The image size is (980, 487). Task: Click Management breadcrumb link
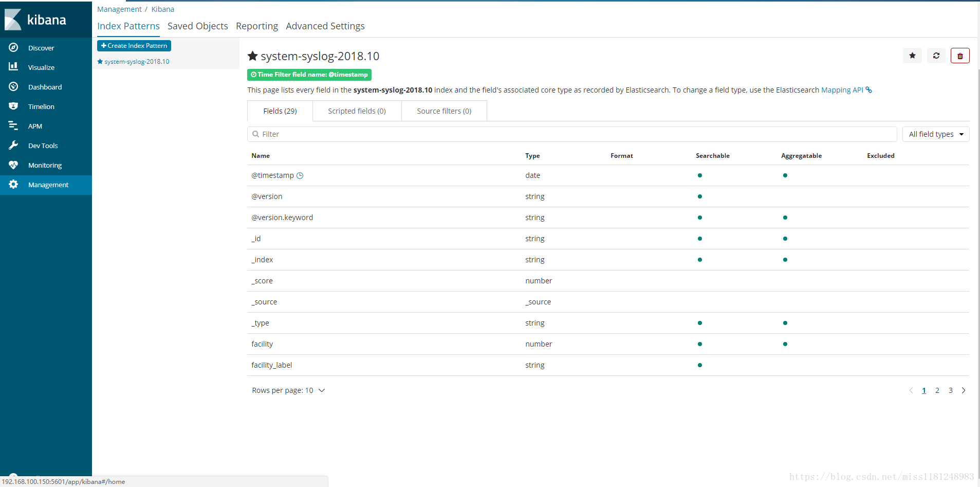pos(119,9)
